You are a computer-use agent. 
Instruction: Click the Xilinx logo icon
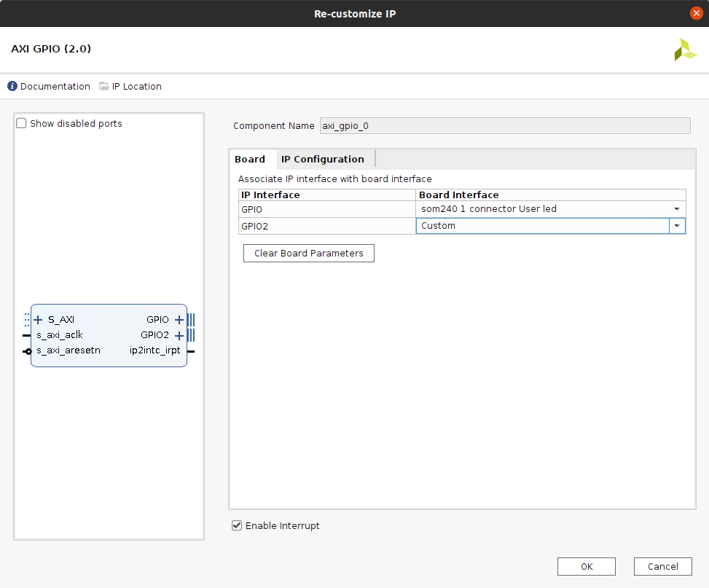(685, 50)
